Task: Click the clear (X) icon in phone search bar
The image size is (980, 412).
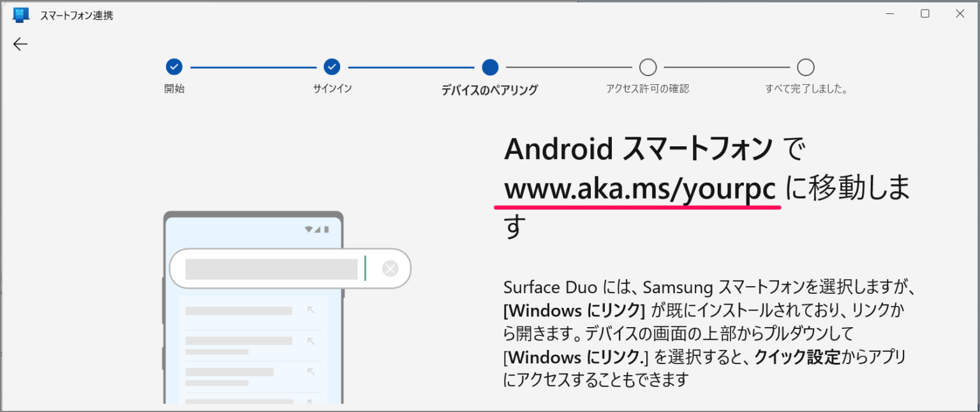Action: point(390,268)
